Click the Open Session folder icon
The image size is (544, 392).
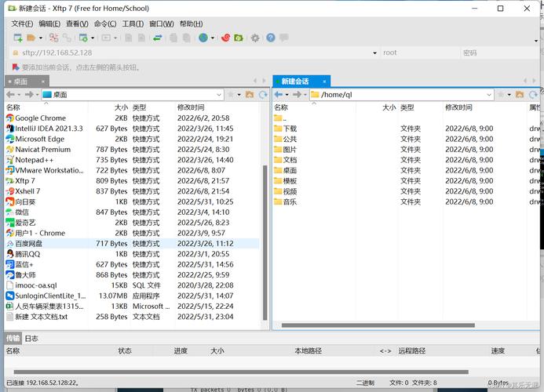(31, 38)
